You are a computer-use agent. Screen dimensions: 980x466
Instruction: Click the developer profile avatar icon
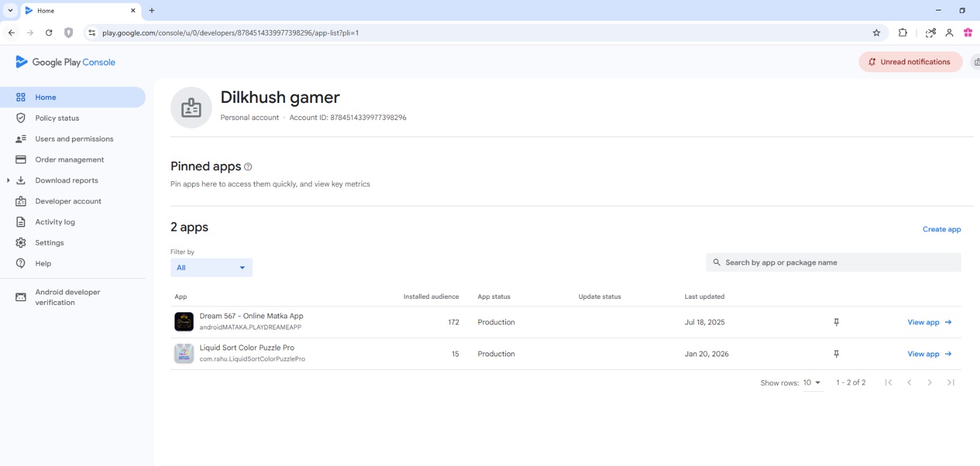pyautogui.click(x=191, y=108)
